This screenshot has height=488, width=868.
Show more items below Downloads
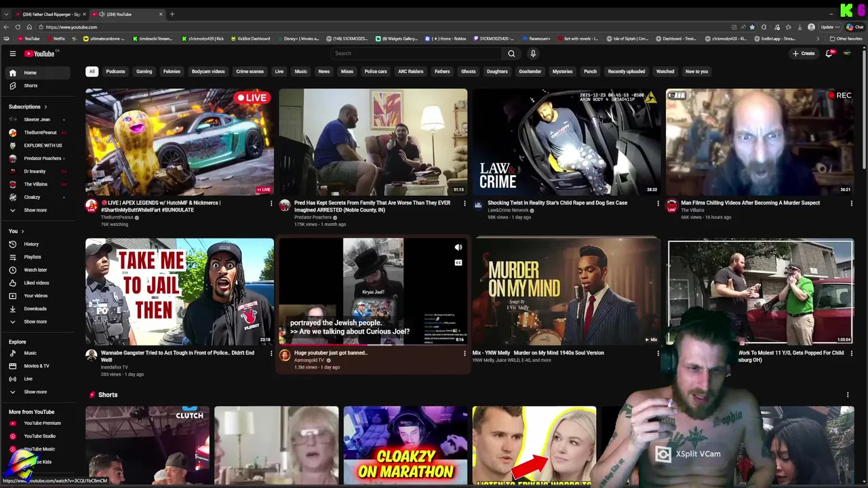[37, 321]
